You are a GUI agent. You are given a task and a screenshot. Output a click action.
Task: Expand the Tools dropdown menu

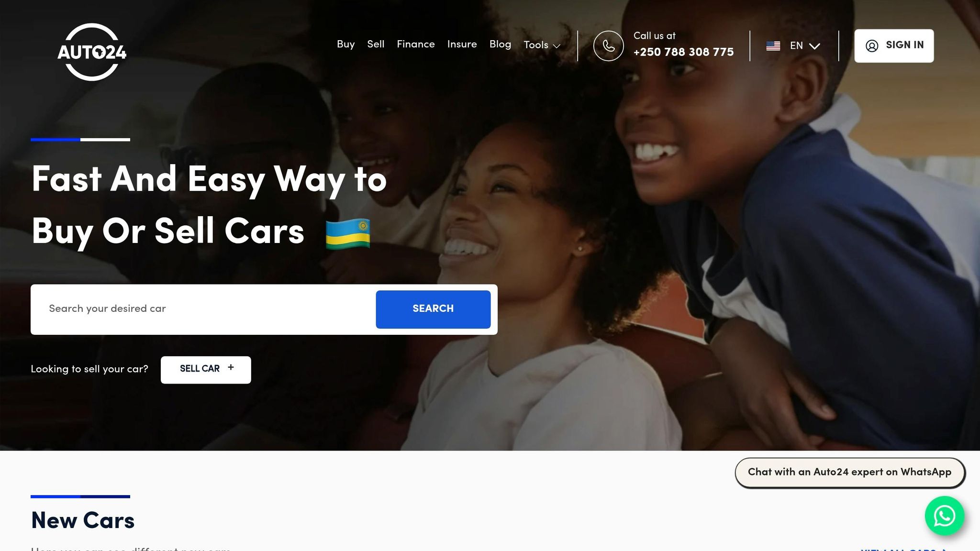click(x=542, y=45)
